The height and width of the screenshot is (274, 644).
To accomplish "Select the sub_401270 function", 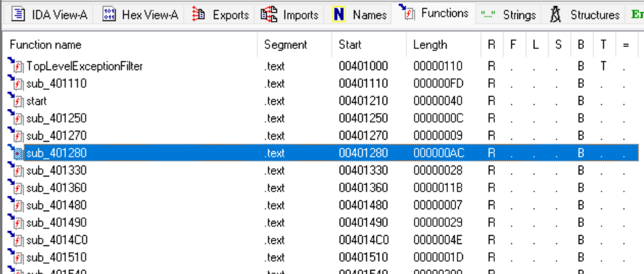I will pos(323,136).
